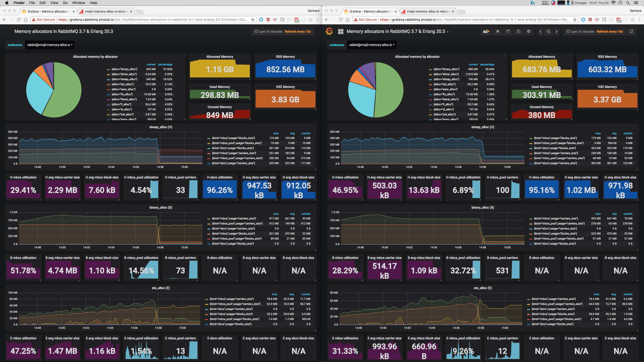
Task: Bookmark the page via star in right address bar
Action: (575, 20)
